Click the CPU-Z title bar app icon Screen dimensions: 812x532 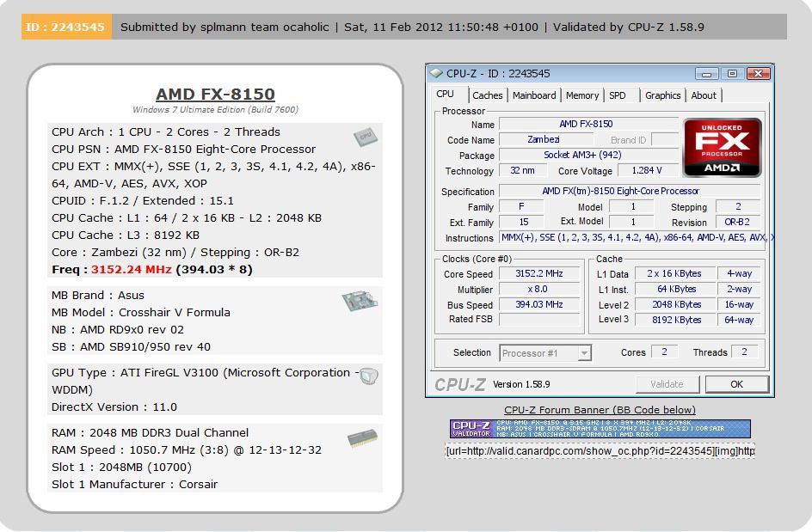click(437, 74)
